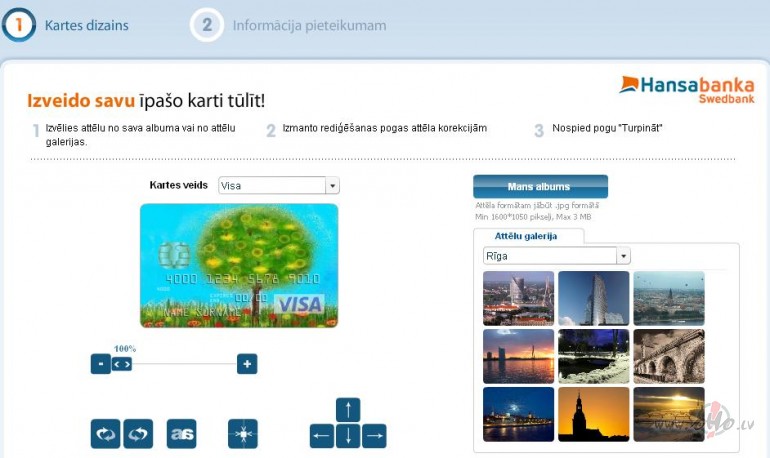
Task: Zoom in with the plus button
Action: pos(247,364)
